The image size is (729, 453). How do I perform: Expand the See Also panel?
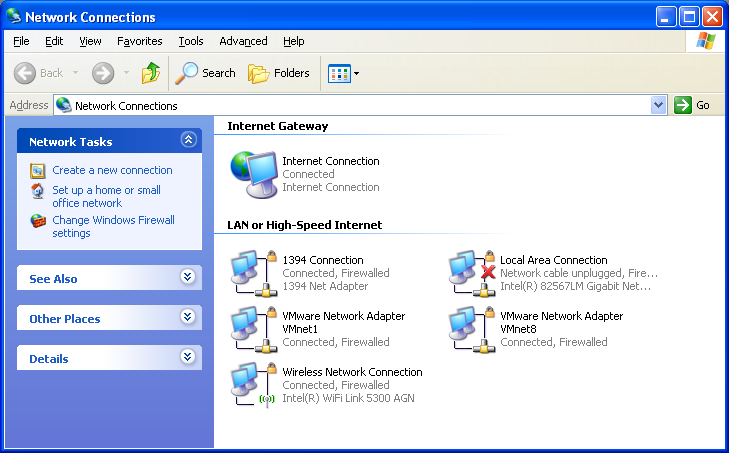187,277
